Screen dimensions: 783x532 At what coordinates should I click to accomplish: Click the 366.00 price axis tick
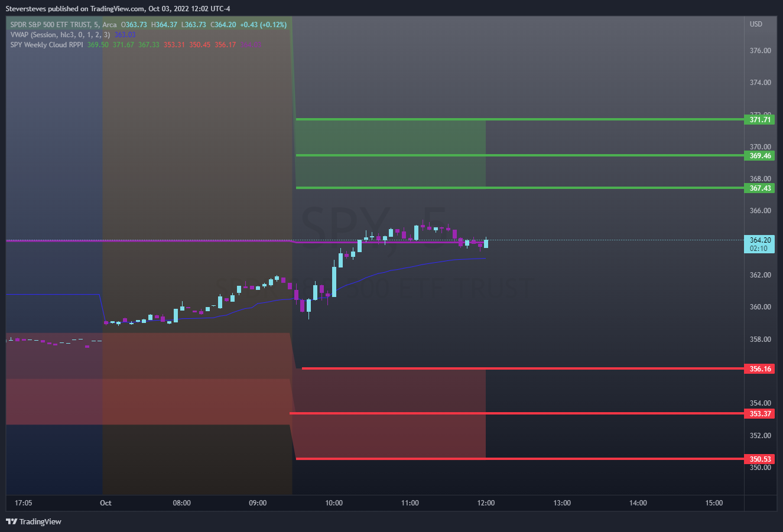(760, 211)
